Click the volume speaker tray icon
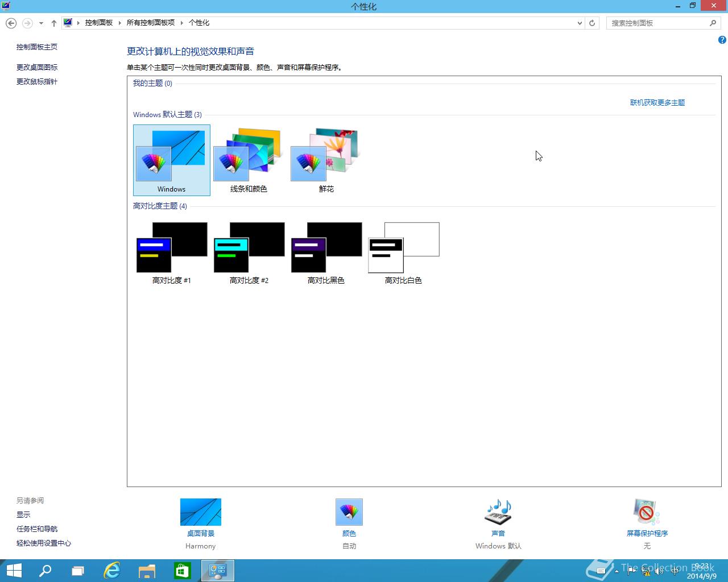The width and height of the screenshot is (728, 582). point(660,571)
